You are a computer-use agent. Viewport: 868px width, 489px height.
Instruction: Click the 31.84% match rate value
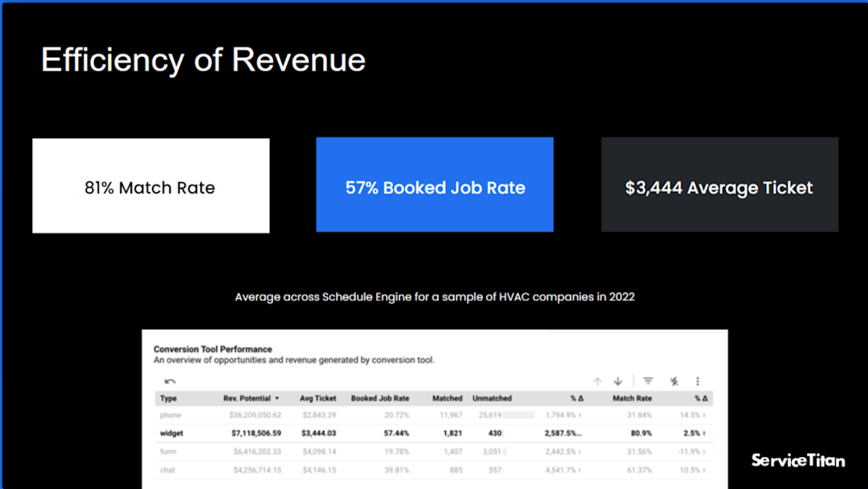(640, 415)
